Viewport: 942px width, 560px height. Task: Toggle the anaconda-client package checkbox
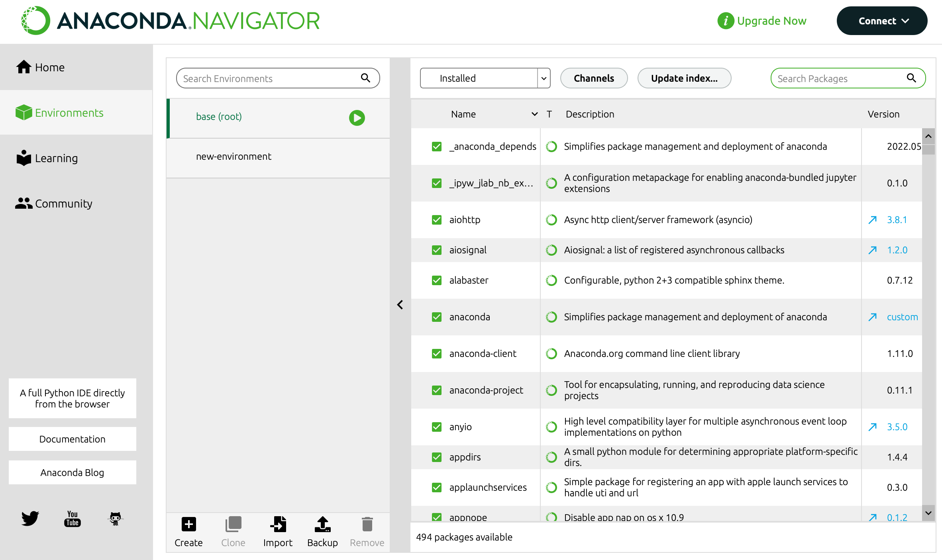(437, 354)
